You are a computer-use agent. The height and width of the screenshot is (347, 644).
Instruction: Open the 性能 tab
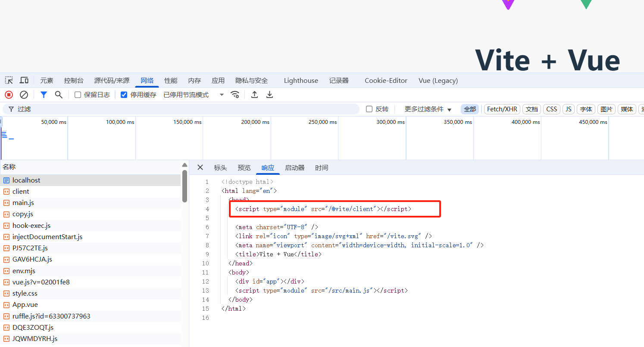click(171, 80)
